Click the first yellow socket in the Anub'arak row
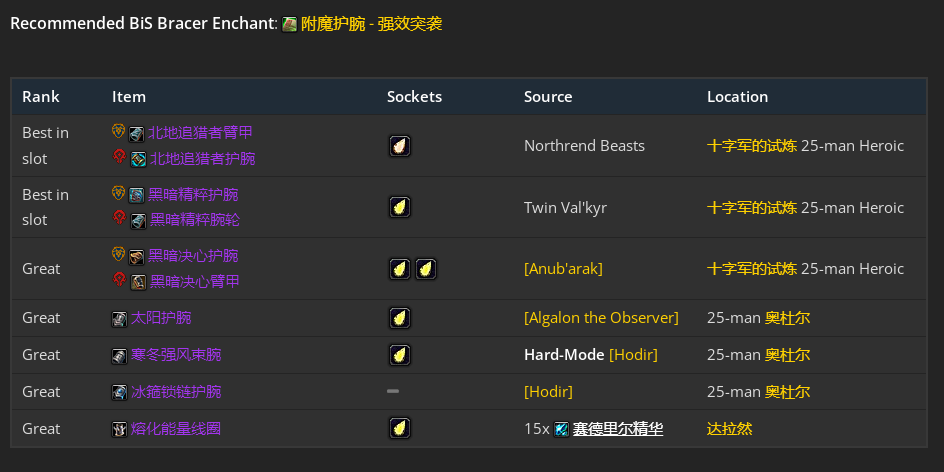944x472 pixels. coord(399,268)
